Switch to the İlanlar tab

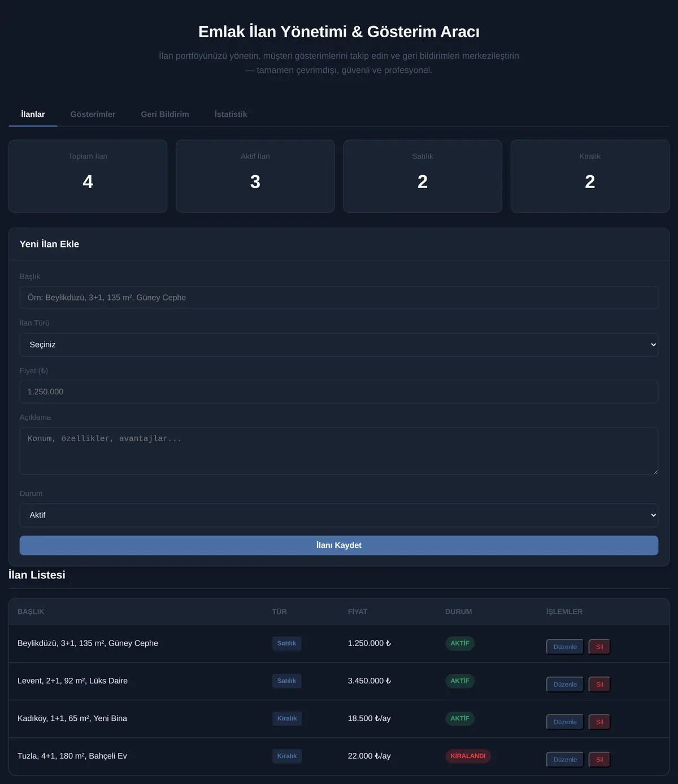(33, 114)
